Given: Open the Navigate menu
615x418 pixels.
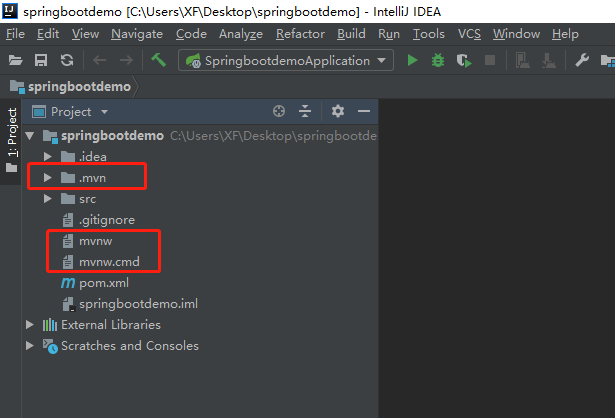Looking at the screenshot, I should click(137, 34).
